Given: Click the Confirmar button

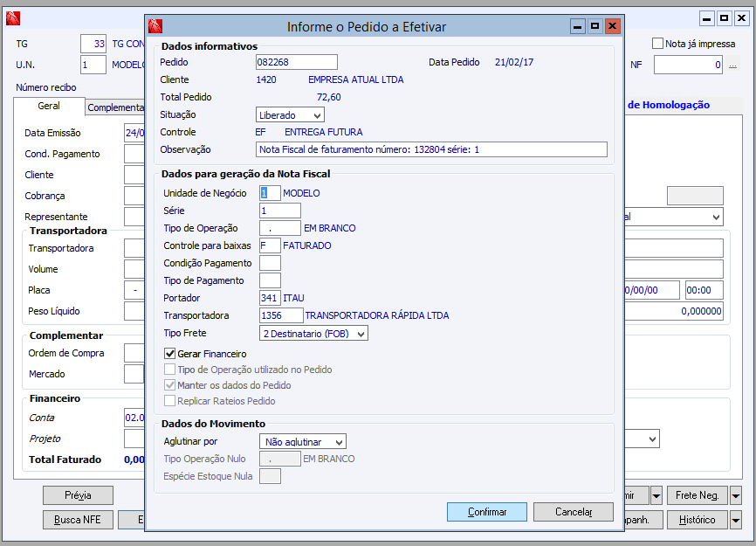Looking at the screenshot, I should [487, 512].
